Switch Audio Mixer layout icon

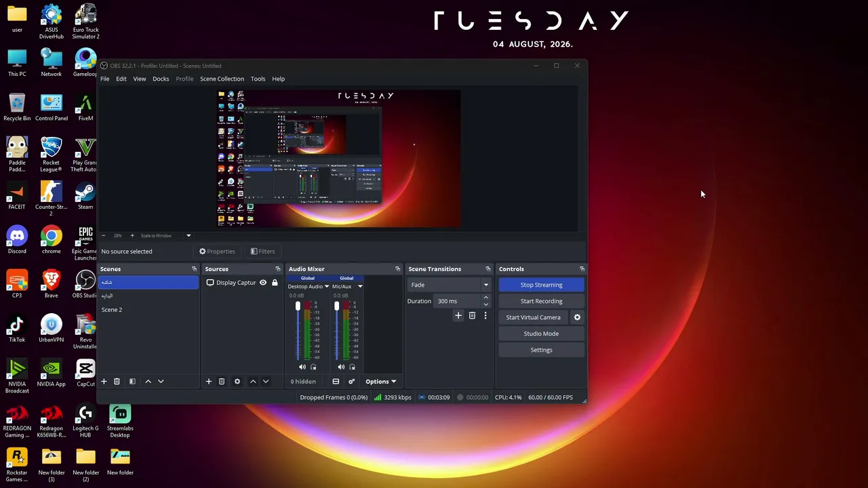click(336, 382)
